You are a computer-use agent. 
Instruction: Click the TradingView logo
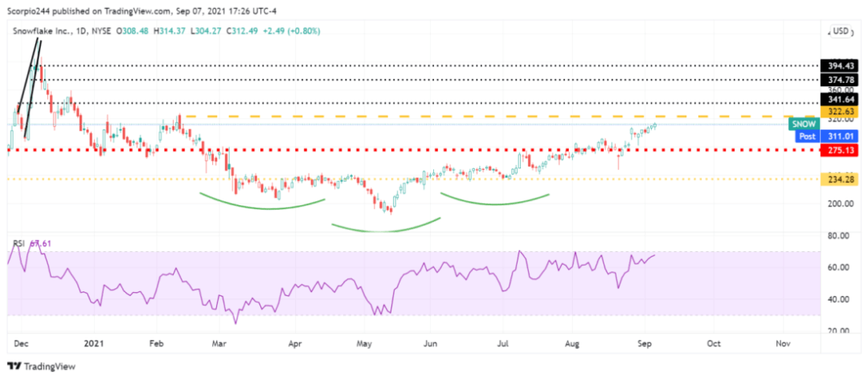click(41, 366)
